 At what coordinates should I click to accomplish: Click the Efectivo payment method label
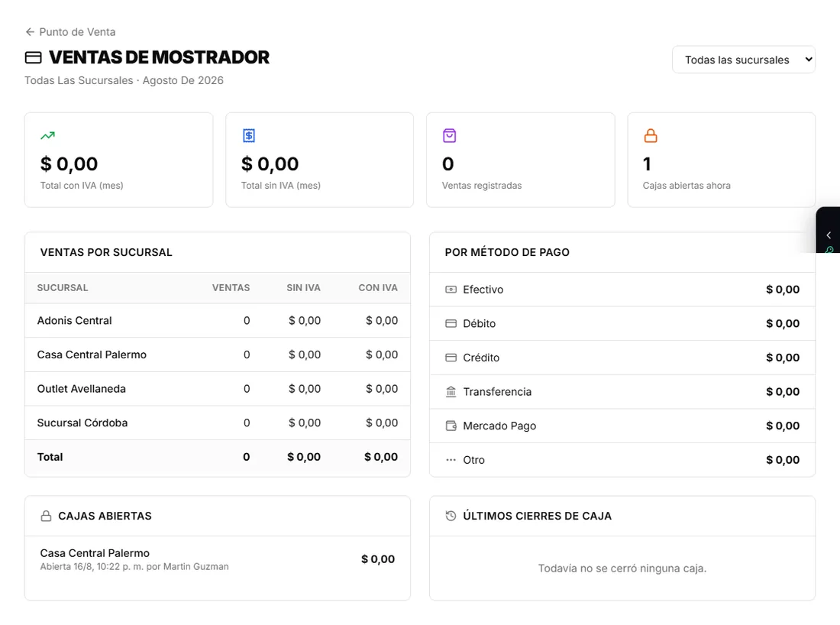point(483,290)
